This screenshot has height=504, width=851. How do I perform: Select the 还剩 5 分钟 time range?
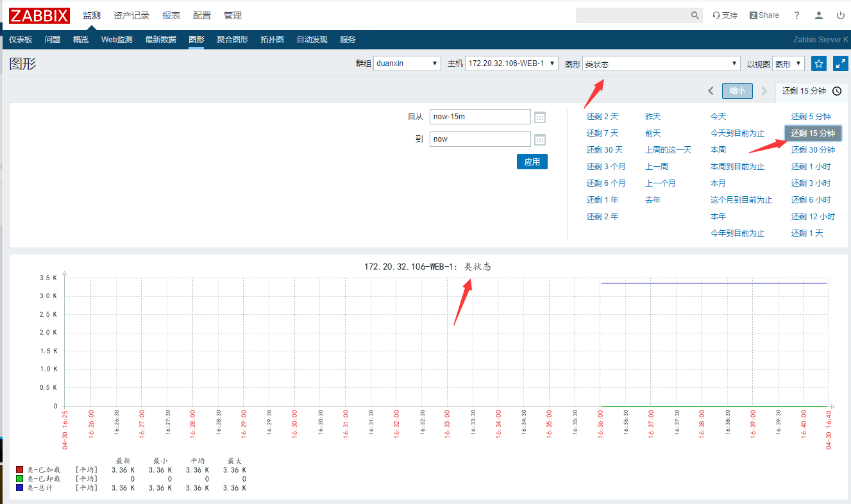(x=811, y=117)
